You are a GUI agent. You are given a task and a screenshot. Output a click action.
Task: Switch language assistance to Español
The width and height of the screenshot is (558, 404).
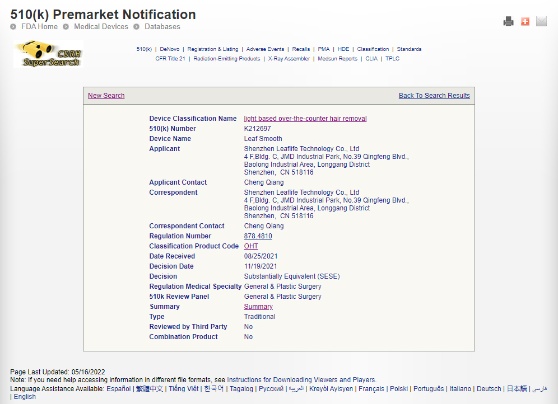(119, 389)
